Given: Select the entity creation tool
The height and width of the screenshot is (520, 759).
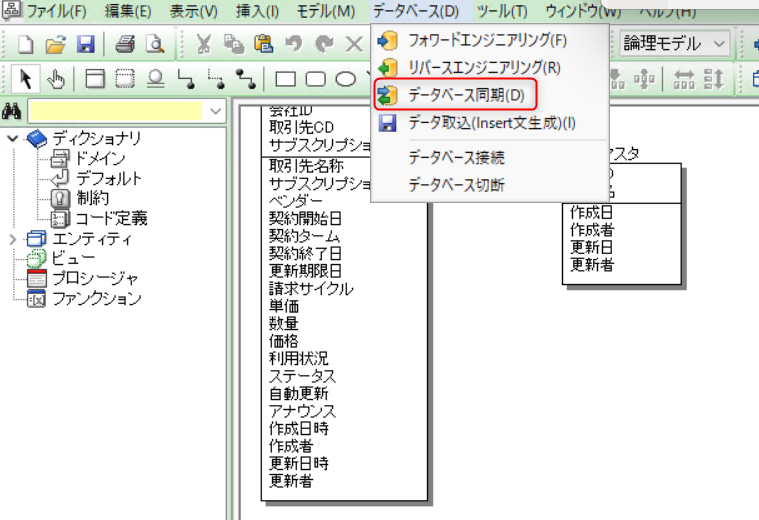Looking at the screenshot, I should point(95,78).
